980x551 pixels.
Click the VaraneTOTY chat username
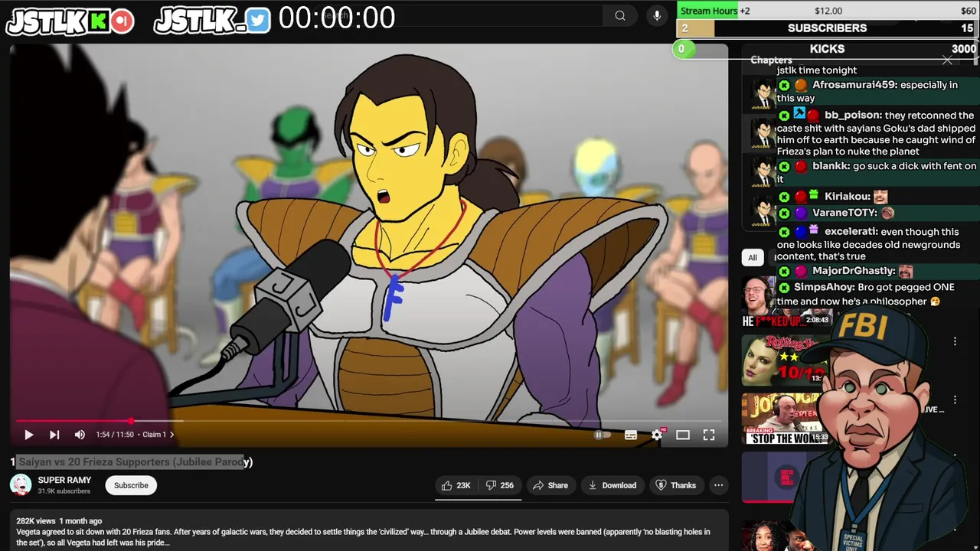click(845, 213)
